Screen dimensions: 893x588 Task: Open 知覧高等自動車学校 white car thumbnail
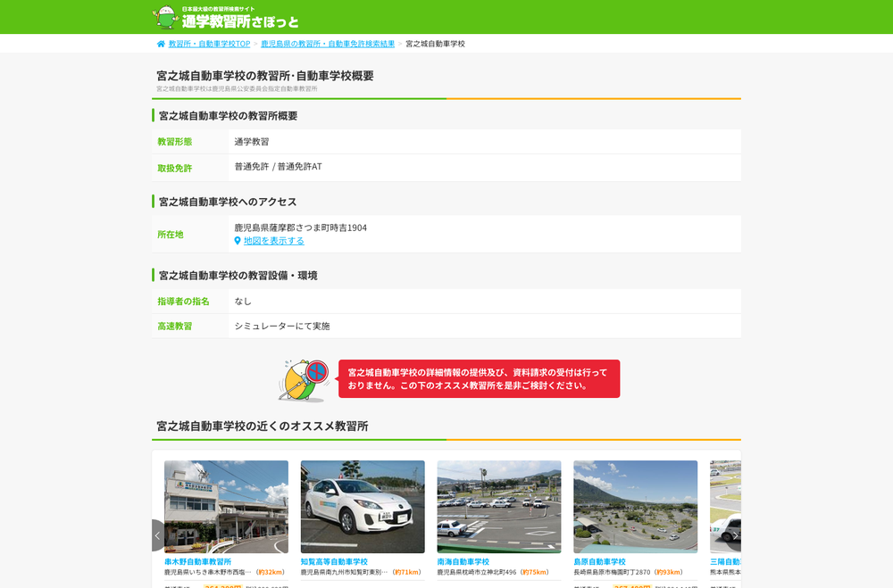click(363, 507)
